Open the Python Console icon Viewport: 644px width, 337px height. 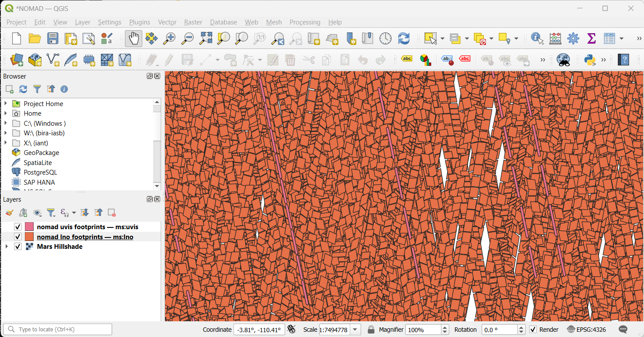pyautogui.click(x=590, y=60)
